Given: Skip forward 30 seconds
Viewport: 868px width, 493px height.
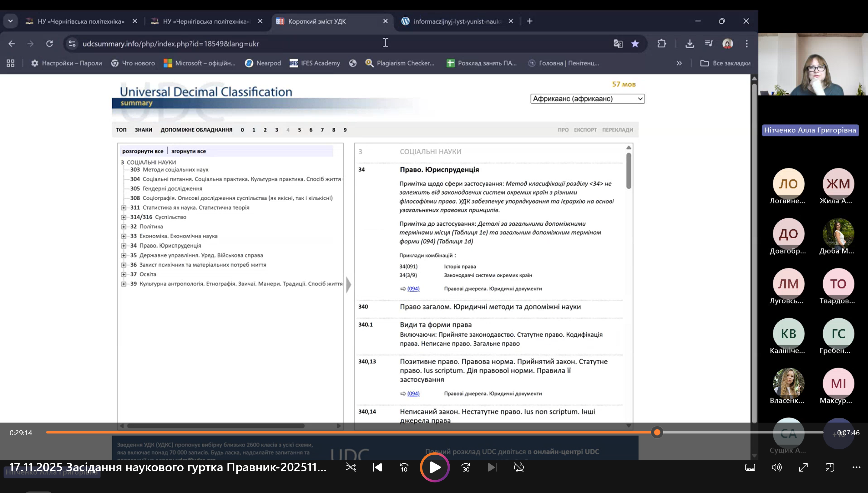Looking at the screenshot, I should (466, 468).
